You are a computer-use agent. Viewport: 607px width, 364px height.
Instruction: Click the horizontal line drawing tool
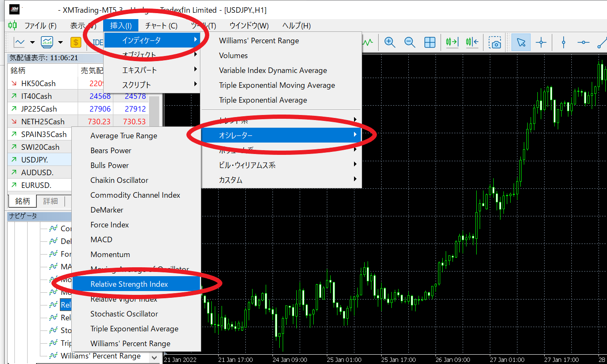click(583, 42)
